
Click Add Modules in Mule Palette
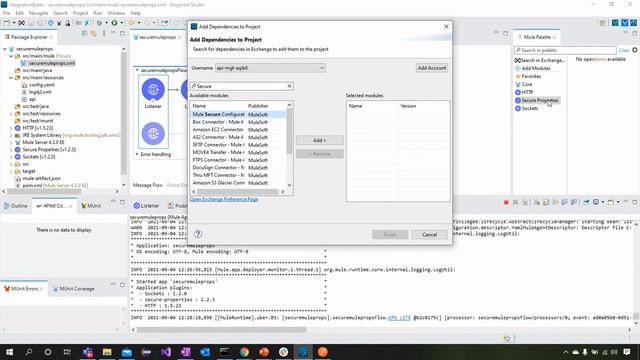(x=533, y=68)
